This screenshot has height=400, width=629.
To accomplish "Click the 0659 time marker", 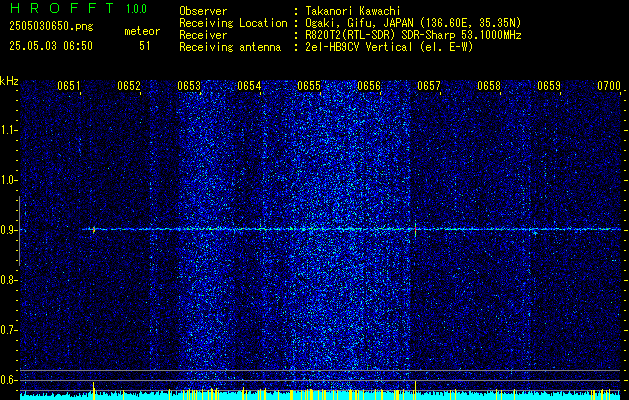I will (549, 86).
